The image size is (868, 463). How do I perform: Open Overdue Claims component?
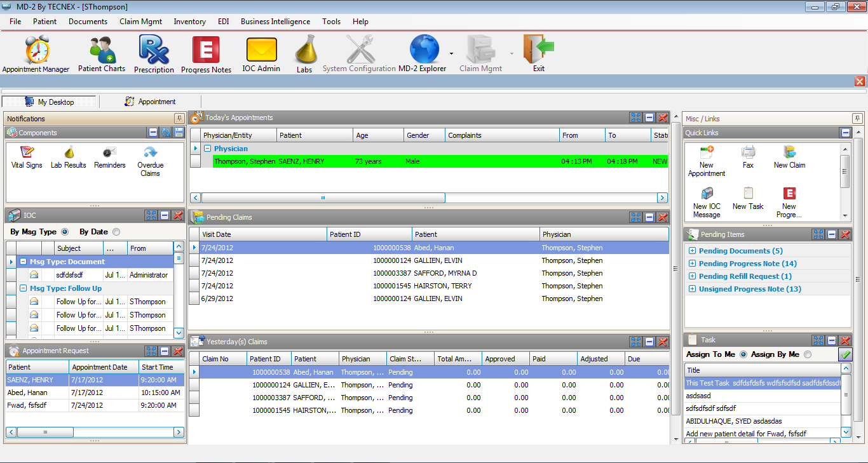tap(151, 161)
